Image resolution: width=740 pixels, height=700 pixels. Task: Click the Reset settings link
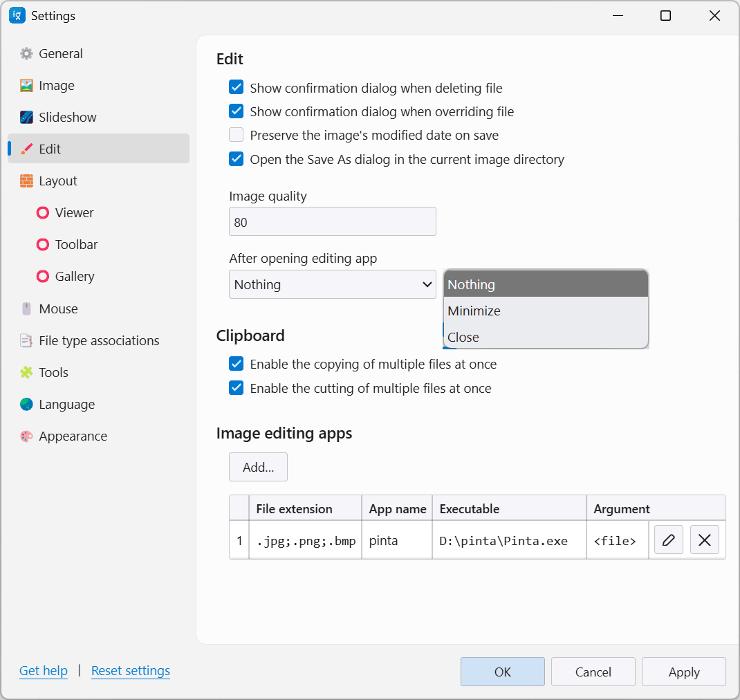[130, 671]
